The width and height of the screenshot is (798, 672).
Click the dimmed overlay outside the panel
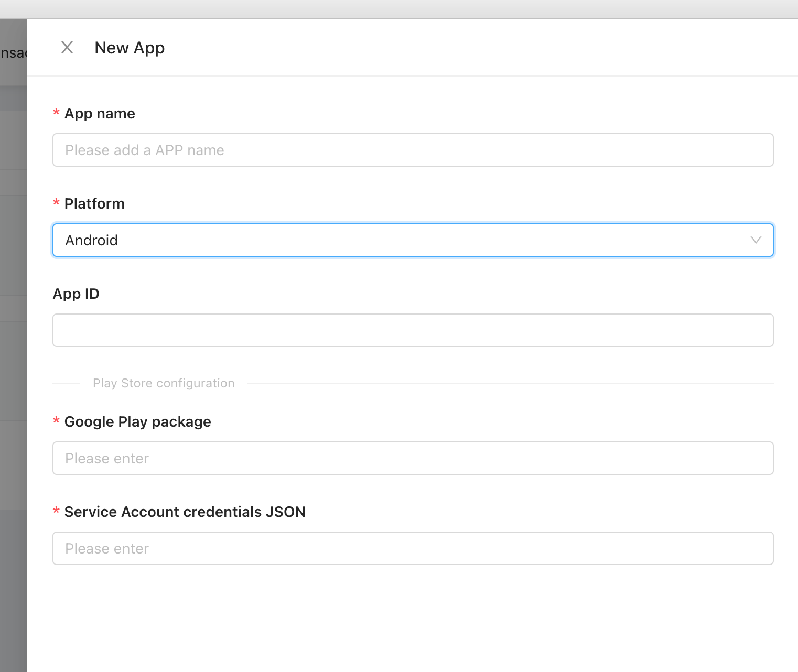point(13,367)
